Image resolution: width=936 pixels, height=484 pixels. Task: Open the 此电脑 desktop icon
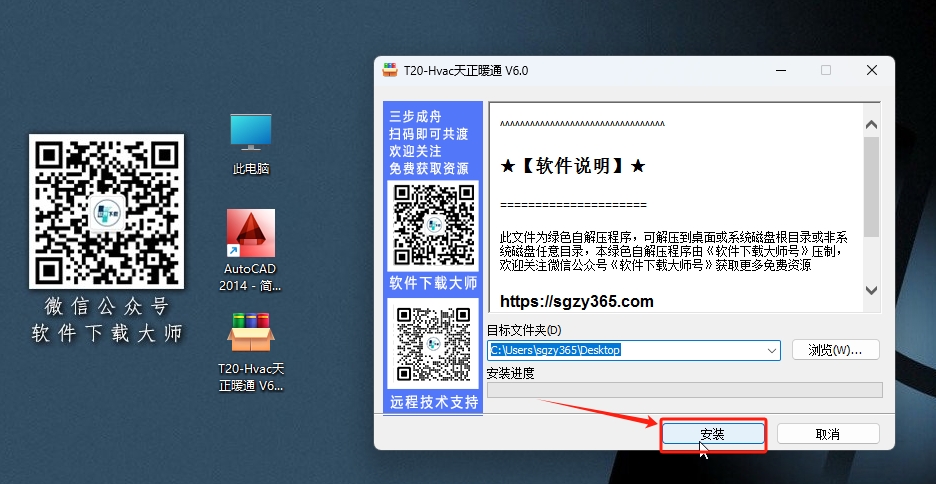(x=251, y=144)
